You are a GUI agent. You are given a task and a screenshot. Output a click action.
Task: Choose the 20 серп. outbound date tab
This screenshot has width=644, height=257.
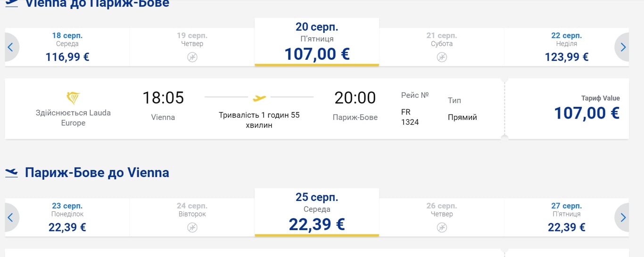[317, 42]
